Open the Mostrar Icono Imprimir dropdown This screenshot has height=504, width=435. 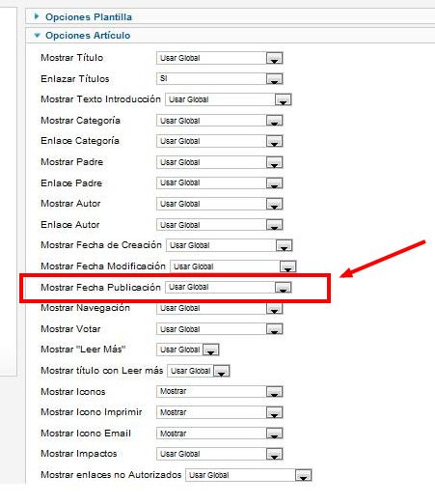tap(220, 412)
